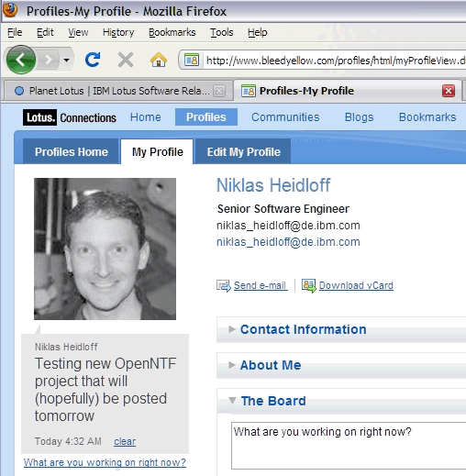
Task: Click the Profiles-My Profile tab favicon
Action: pyautogui.click(x=249, y=91)
